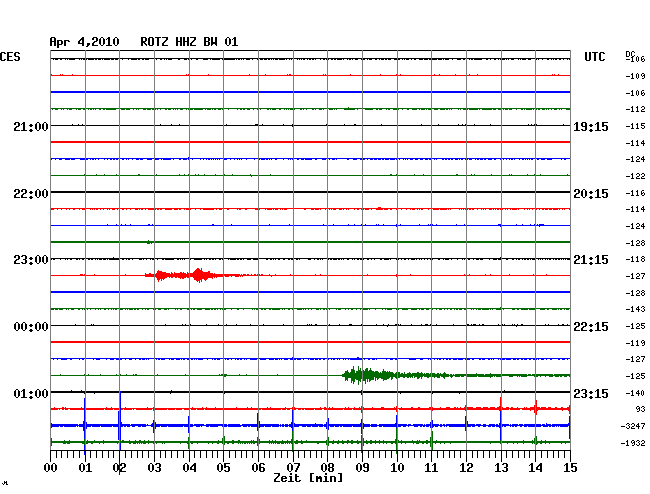The width and height of the screenshot is (650, 494).
Task: Select x-axis minute label "15"
Action: [x=570, y=467]
